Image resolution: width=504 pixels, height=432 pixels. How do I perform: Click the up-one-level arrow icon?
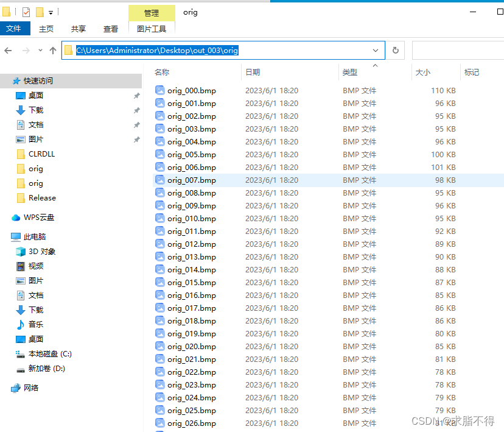tap(53, 50)
